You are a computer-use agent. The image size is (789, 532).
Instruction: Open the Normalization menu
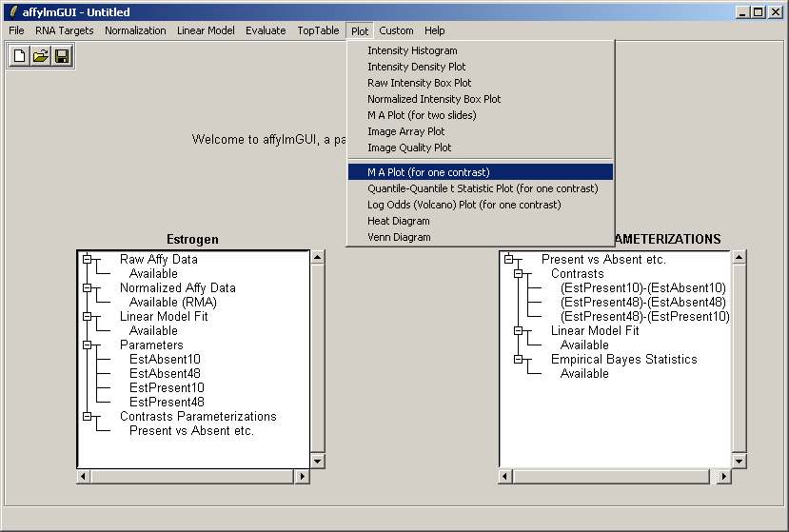click(x=135, y=30)
